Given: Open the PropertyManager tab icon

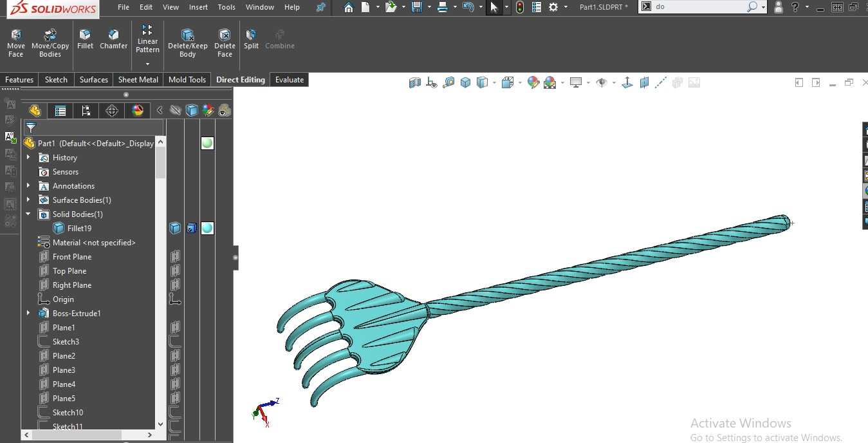Looking at the screenshot, I should pos(60,111).
